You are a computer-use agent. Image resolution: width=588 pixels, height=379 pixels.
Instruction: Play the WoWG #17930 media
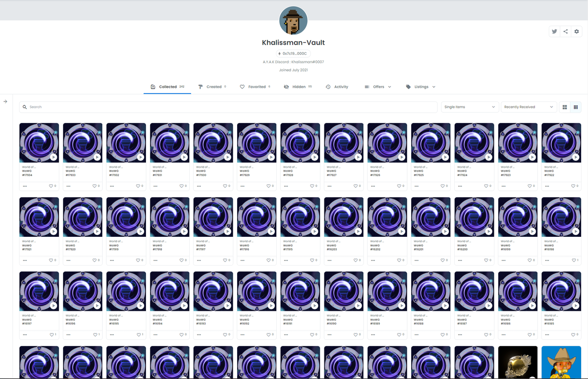pyautogui.click(x=227, y=157)
